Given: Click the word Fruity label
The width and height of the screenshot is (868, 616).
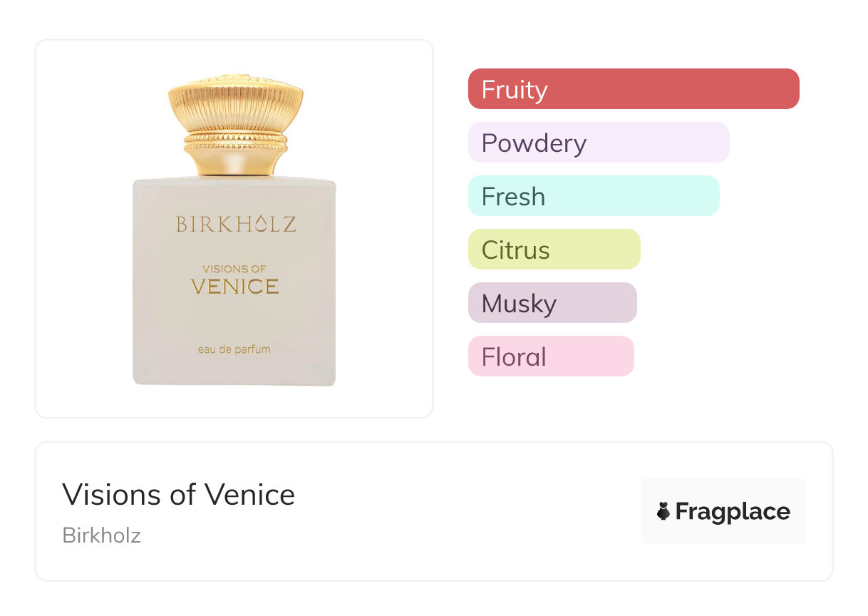Looking at the screenshot, I should [x=515, y=90].
